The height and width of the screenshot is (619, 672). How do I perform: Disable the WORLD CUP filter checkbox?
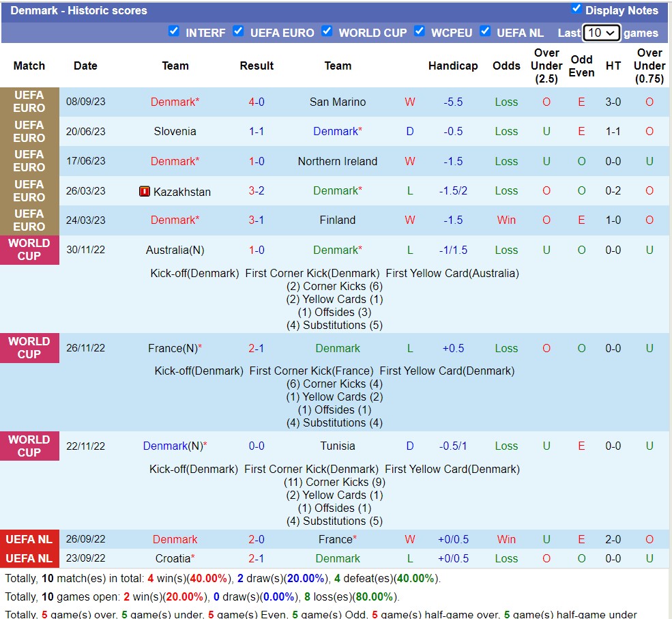(x=327, y=31)
